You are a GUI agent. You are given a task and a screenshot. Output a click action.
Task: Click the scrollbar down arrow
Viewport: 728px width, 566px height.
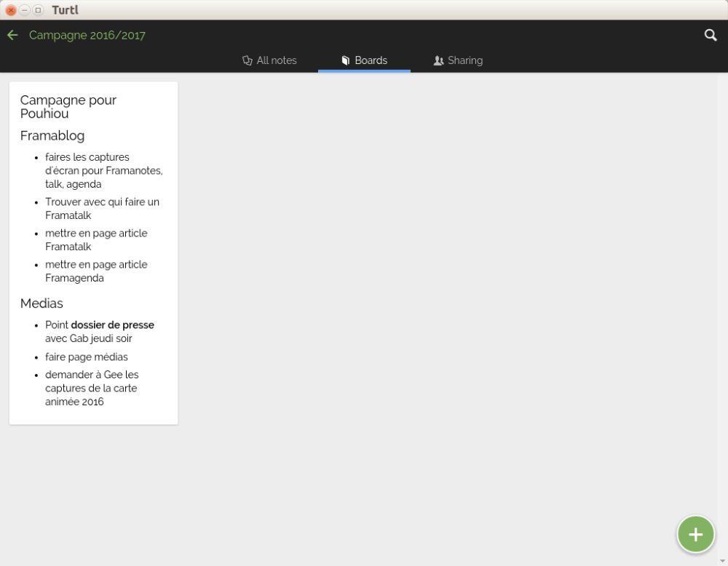pyautogui.click(x=722, y=562)
